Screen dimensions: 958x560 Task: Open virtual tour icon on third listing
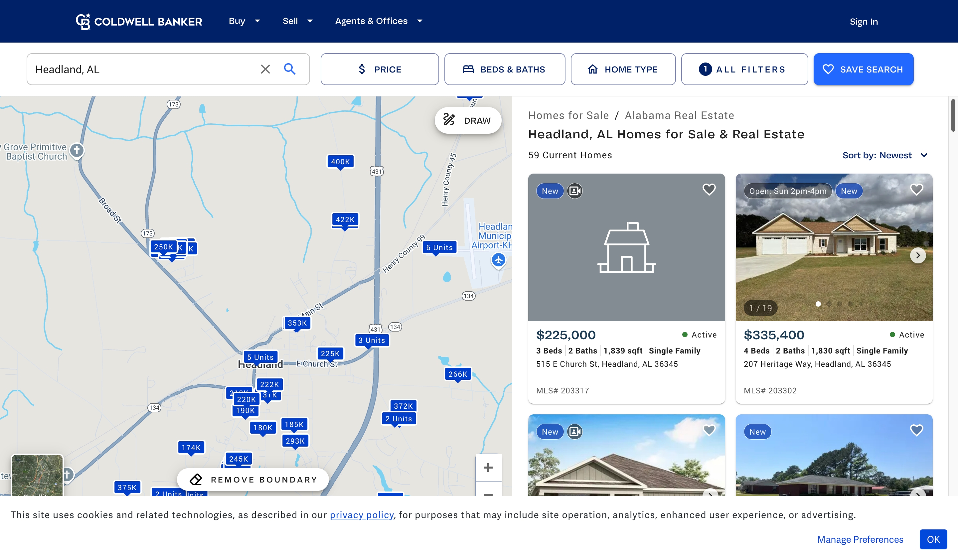[574, 432]
